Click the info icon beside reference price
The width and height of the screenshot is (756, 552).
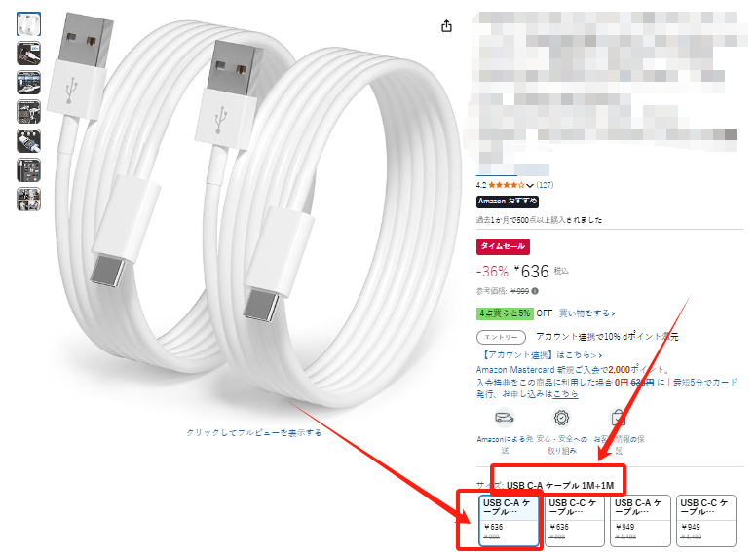click(x=535, y=291)
